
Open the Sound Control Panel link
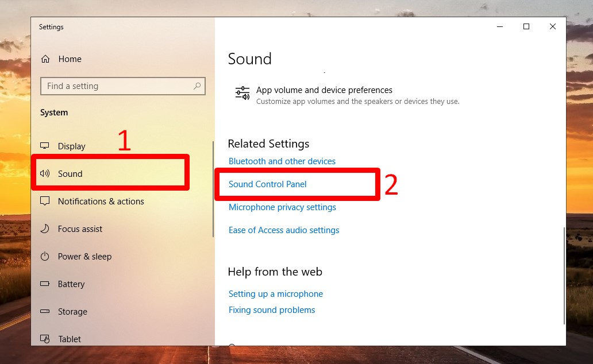267,184
